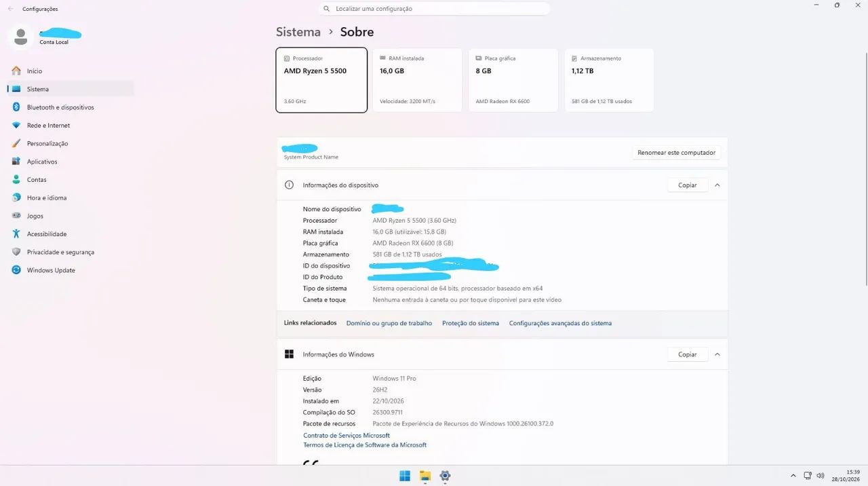Select Sistema in the sidebar menu
This screenshot has height=486, width=868.
click(x=71, y=89)
